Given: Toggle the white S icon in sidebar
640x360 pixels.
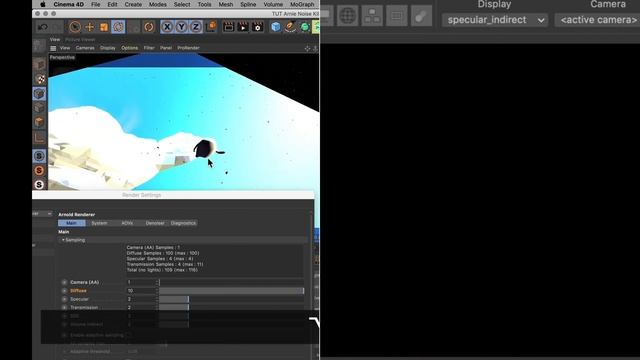Looking at the screenshot, I should click(39, 184).
